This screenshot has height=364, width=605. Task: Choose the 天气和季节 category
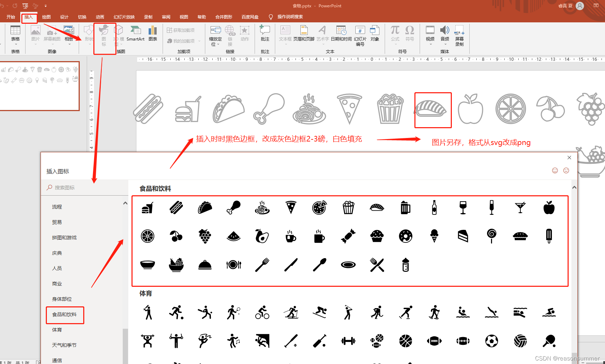click(64, 345)
